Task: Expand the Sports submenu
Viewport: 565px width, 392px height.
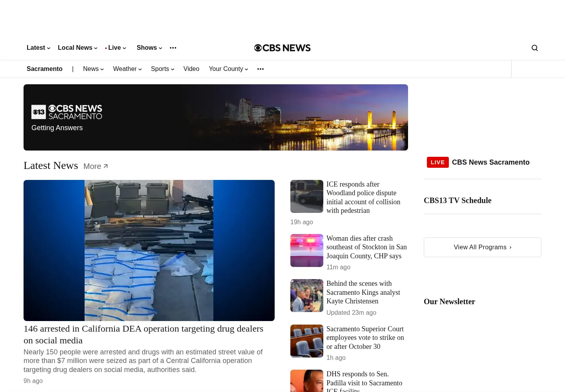Action: (162, 69)
